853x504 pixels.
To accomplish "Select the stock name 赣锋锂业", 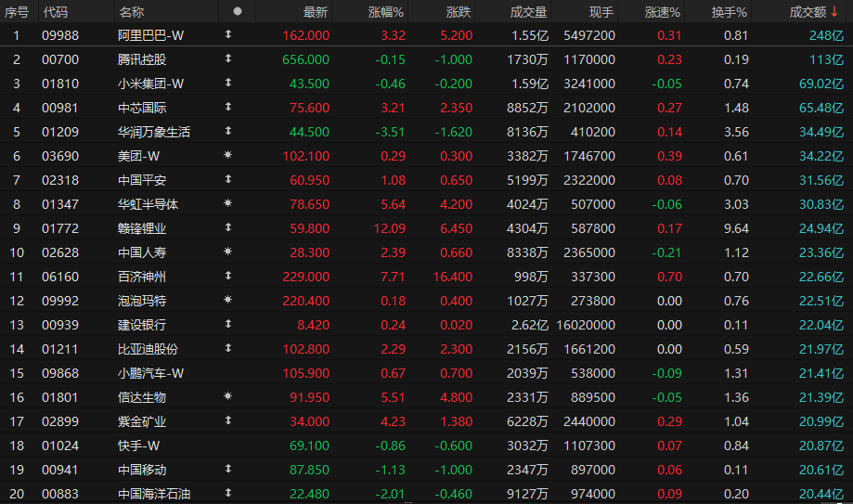I will pos(142,228).
